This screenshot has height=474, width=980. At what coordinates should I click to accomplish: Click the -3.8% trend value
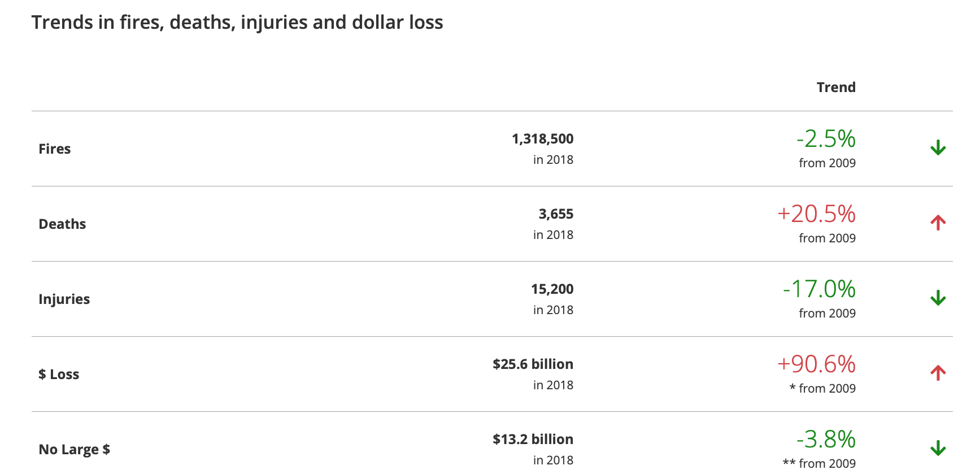[826, 440]
